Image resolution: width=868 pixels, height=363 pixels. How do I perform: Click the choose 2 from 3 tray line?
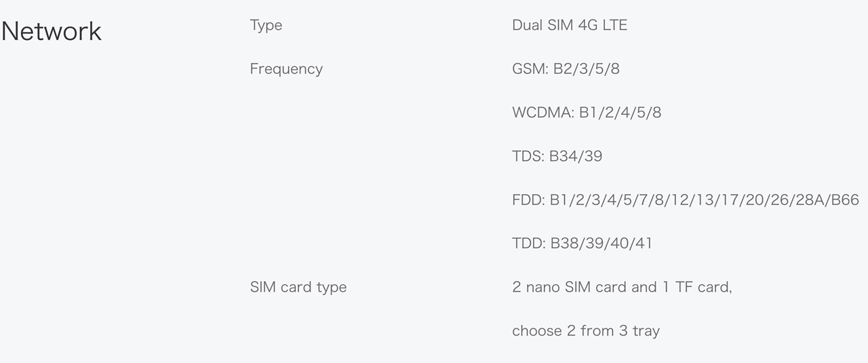[x=586, y=330]
